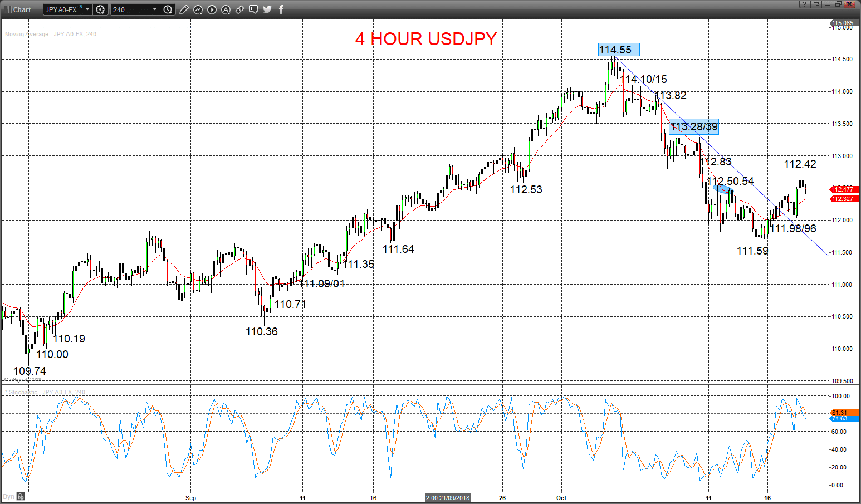Share chart via Twitter icon
Screen dimensions: 861x504
[267, 9]
